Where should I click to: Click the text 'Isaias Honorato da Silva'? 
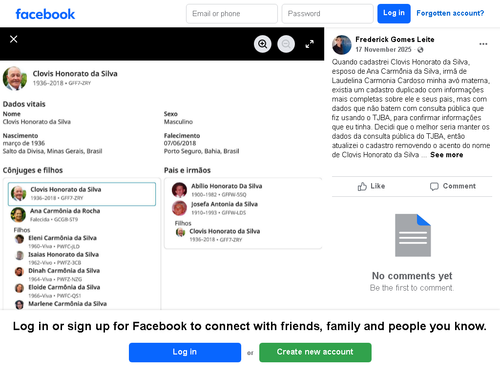coord(63,254)
